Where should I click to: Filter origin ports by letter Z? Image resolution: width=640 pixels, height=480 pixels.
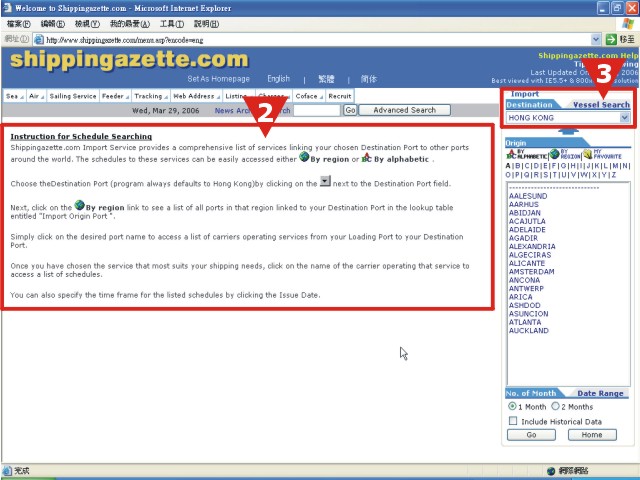tap(613, 175)
